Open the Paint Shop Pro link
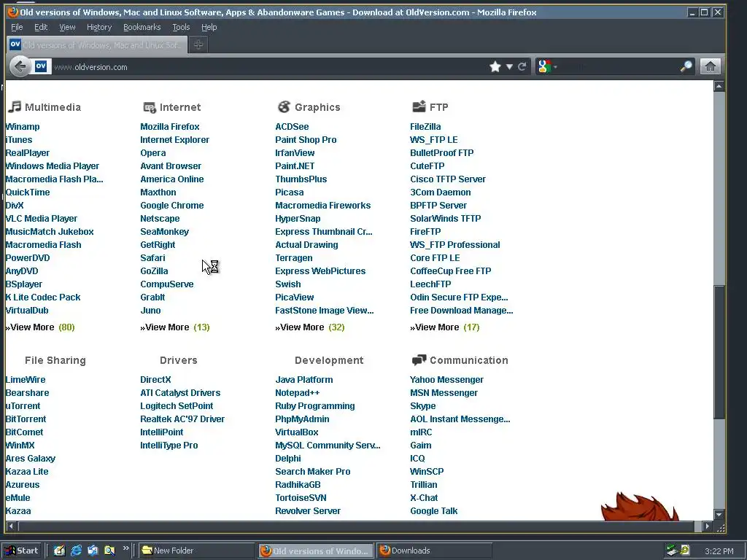Viewport: 747px width, 560px height. point(306,139)
